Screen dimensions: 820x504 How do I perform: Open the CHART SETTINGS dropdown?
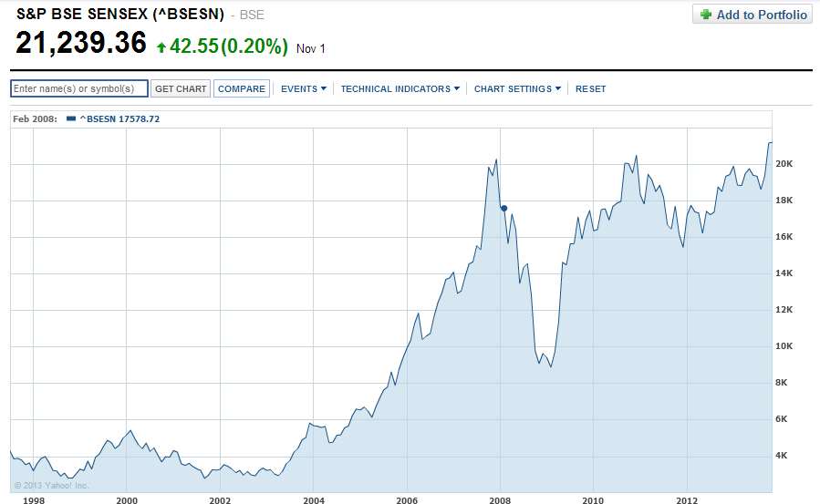pyautogui.click(x=517, y=88)
